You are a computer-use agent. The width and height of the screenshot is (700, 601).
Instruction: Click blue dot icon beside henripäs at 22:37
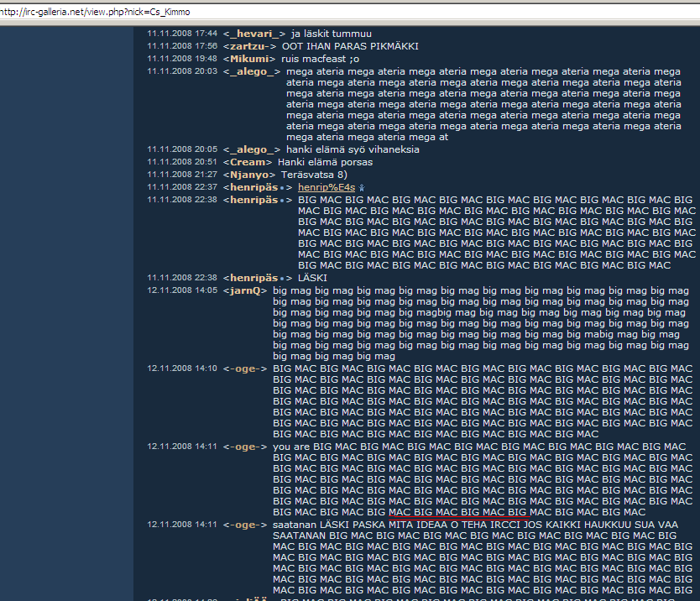[x=283, y=187]
